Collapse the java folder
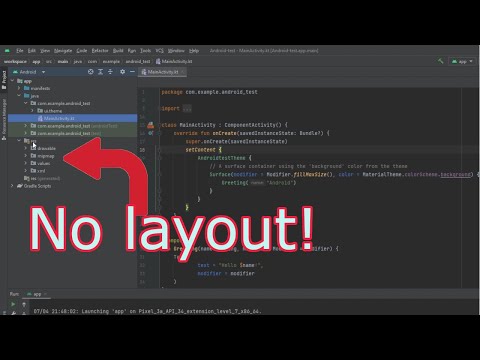 click(x=19, y=96)
